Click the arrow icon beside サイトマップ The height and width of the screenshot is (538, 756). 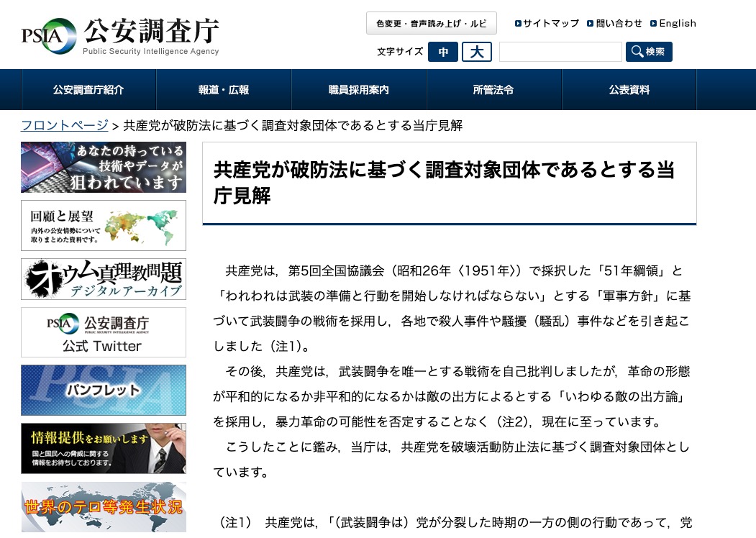click(x=518, y=24)
